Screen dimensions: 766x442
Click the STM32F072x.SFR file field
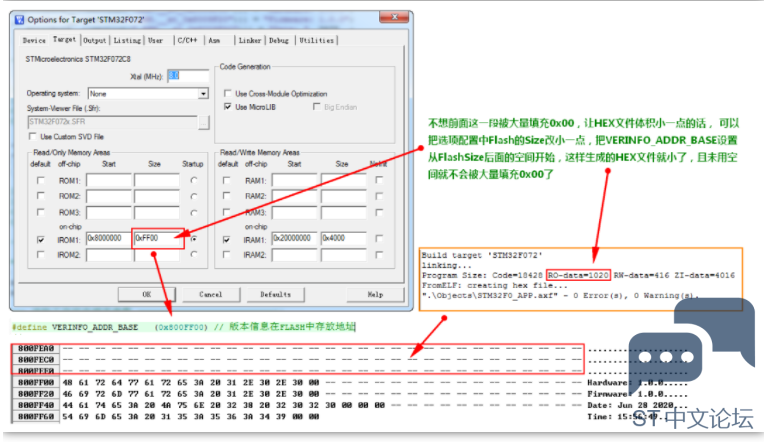112,122
